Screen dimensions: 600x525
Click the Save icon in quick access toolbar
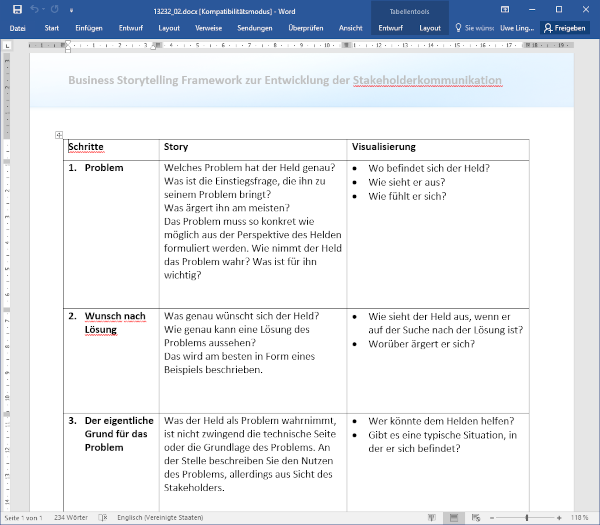click(x=17, y=9)
